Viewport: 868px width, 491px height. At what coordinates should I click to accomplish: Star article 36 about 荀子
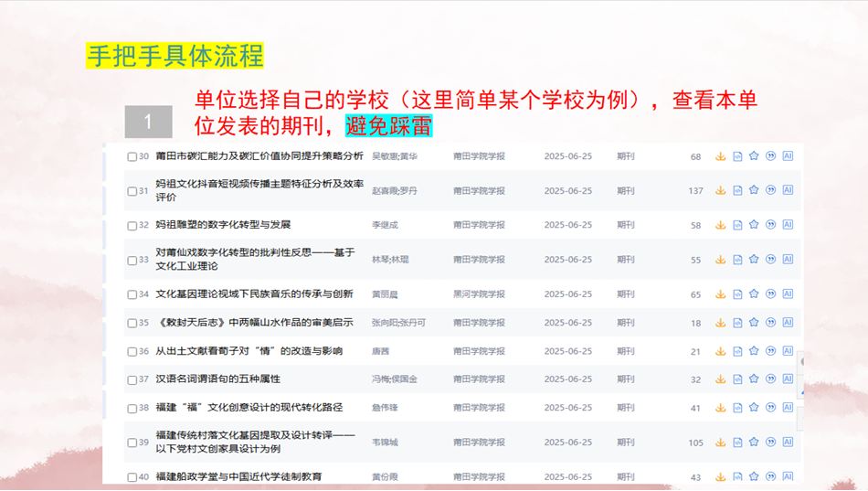754,351
